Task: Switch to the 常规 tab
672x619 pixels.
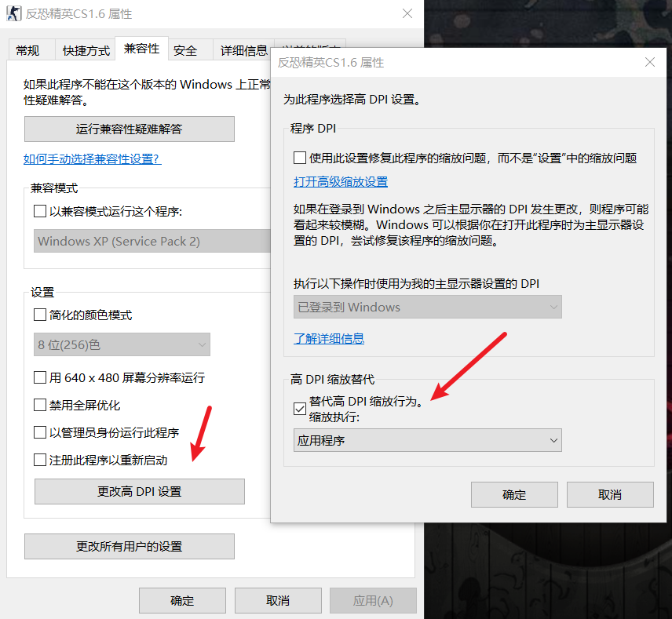Action: pos(27,50)
